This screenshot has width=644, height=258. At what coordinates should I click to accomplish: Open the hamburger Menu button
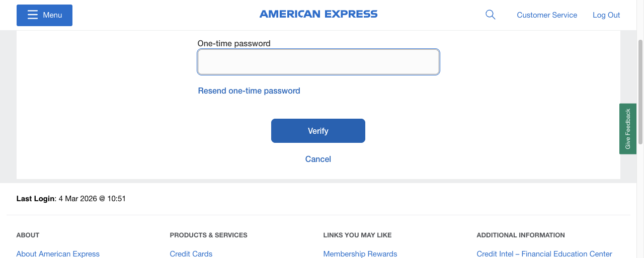click(x=44, y=15)
